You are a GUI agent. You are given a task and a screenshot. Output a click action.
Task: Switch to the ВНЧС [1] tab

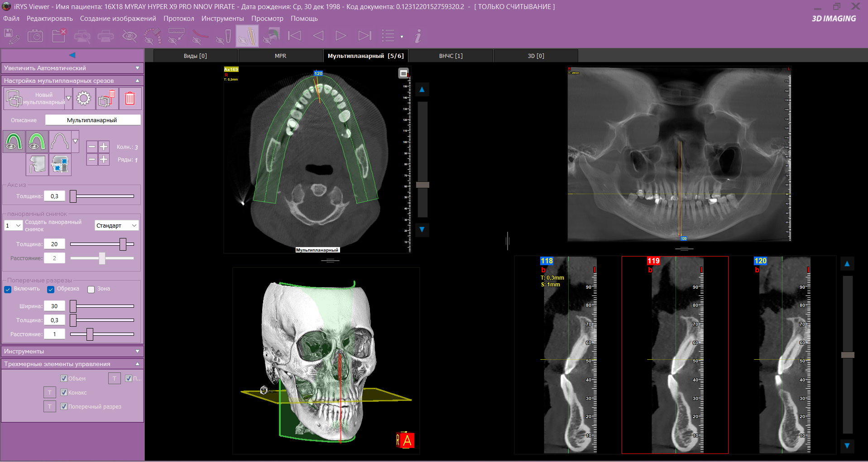451,56
